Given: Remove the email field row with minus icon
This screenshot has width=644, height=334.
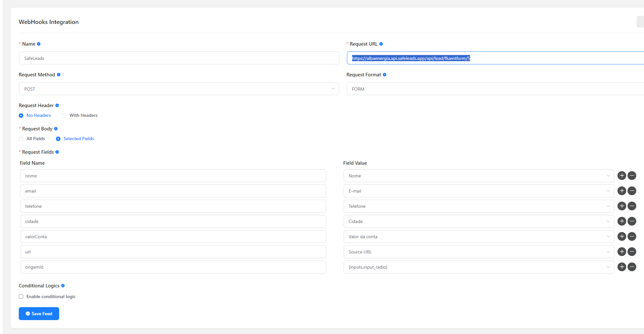Looking at the screenshot, I should pos(632,191).
